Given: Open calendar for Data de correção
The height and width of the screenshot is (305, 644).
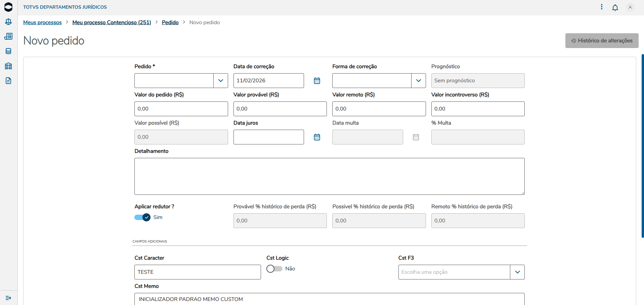Looking at the screenshot, I should coord(317,81).
